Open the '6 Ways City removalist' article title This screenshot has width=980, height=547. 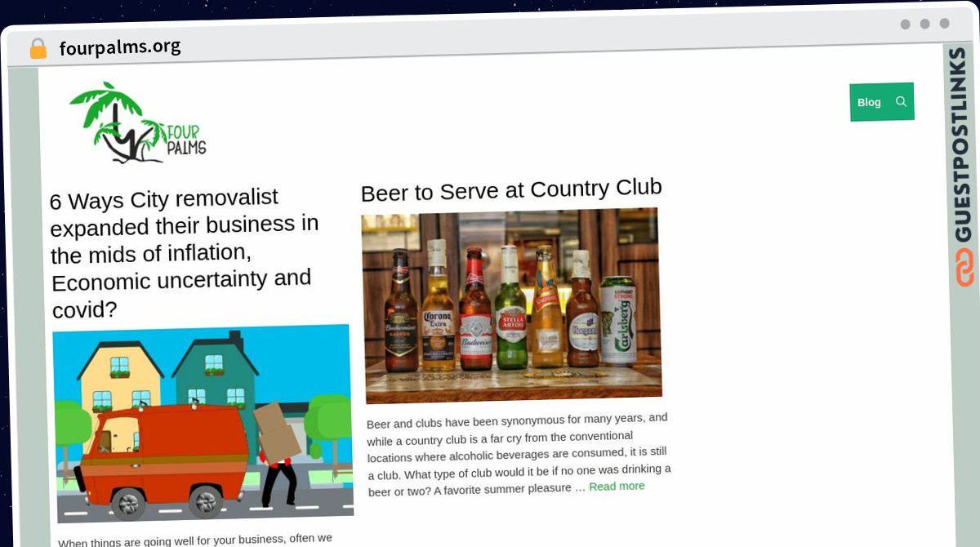(x=185, y=253)
